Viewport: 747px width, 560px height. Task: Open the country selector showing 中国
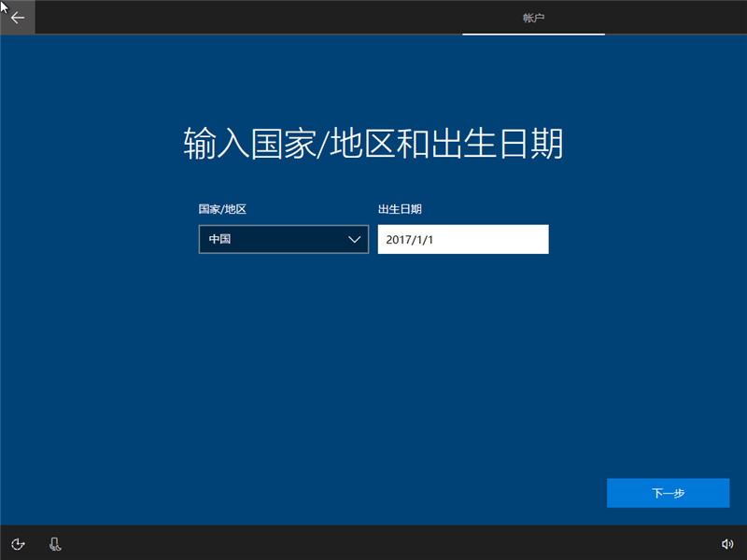(x=283, y=239)
